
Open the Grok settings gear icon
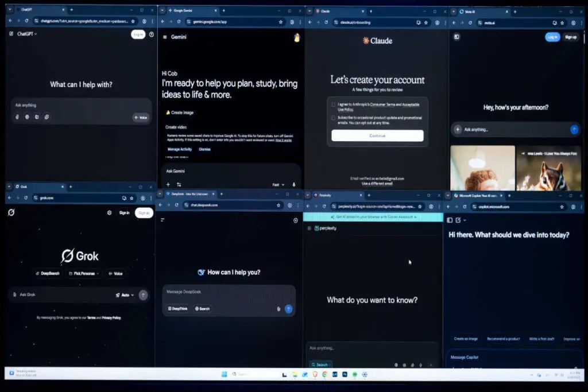click(x=109, y=212)
